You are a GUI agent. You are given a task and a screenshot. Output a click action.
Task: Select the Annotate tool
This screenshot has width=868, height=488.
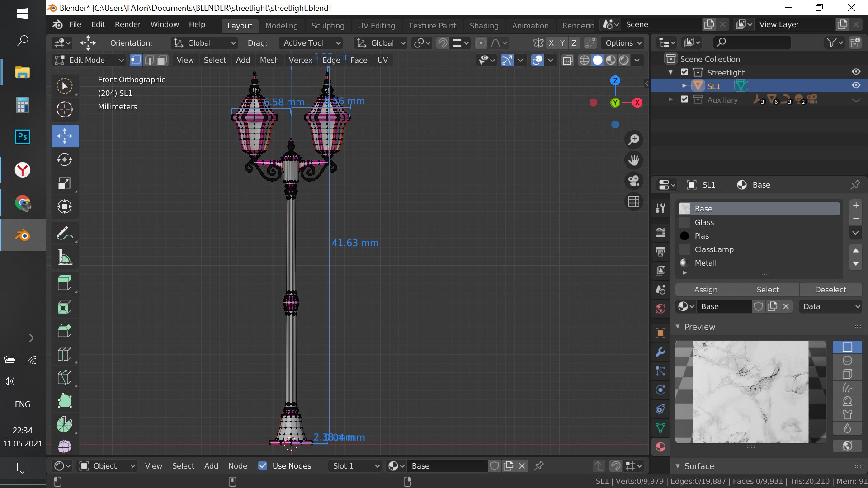(x=65, y=234)
